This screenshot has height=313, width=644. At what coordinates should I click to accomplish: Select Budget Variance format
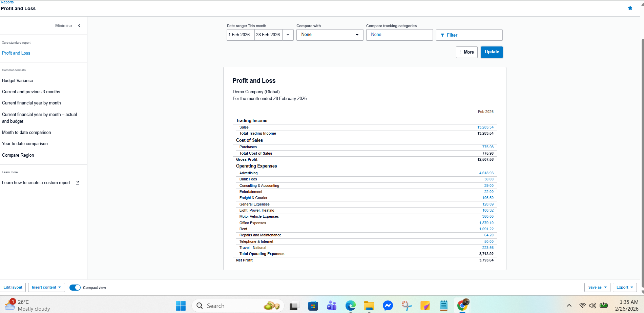(18, 81)
